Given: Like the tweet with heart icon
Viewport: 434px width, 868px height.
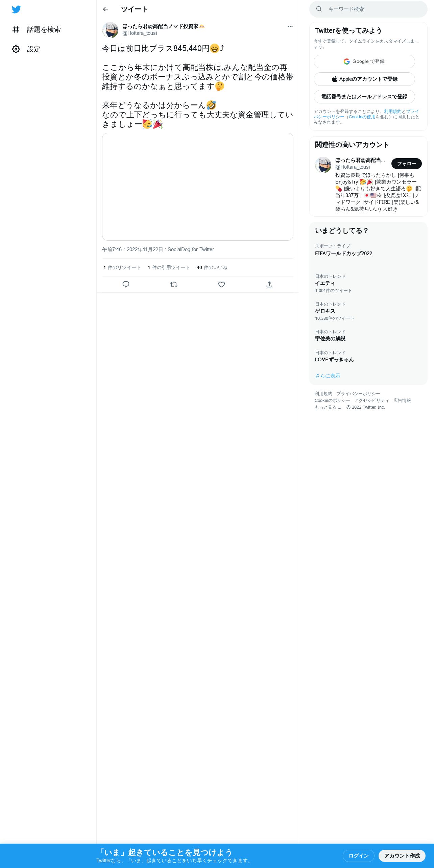Looking at the screenshot, I should tap(221, 284).
